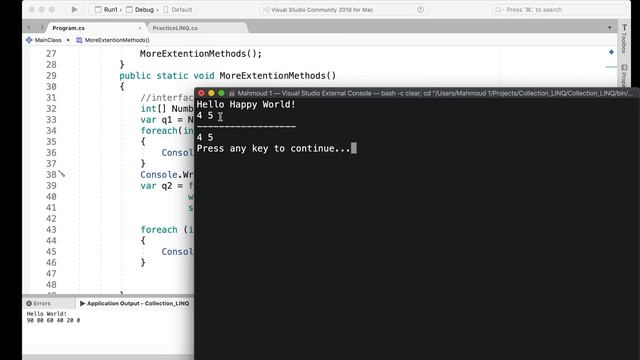Open the MoreExtentionMethods() breadcrumb
Image resolution: width=640 pixels, height=360 pixels.
tap(113, 40)
